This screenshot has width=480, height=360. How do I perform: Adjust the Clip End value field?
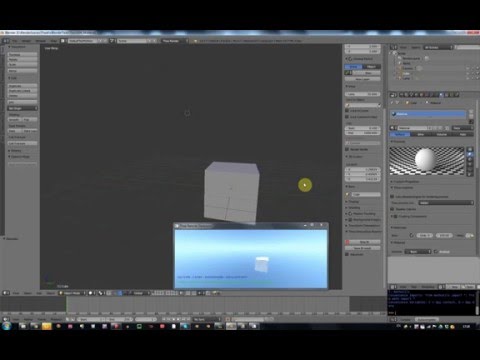(x=363, y=133)
